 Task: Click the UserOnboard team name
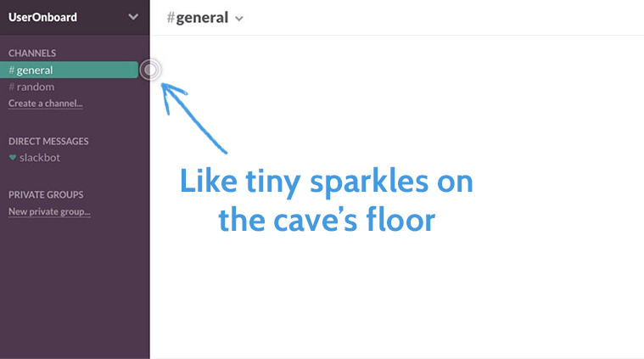point(42,16)
